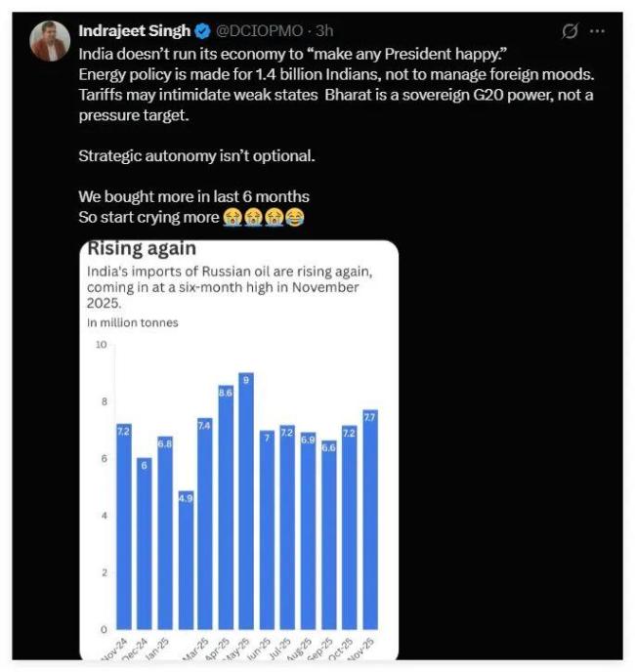Click the "Rising again" chart title

(142, 249)
